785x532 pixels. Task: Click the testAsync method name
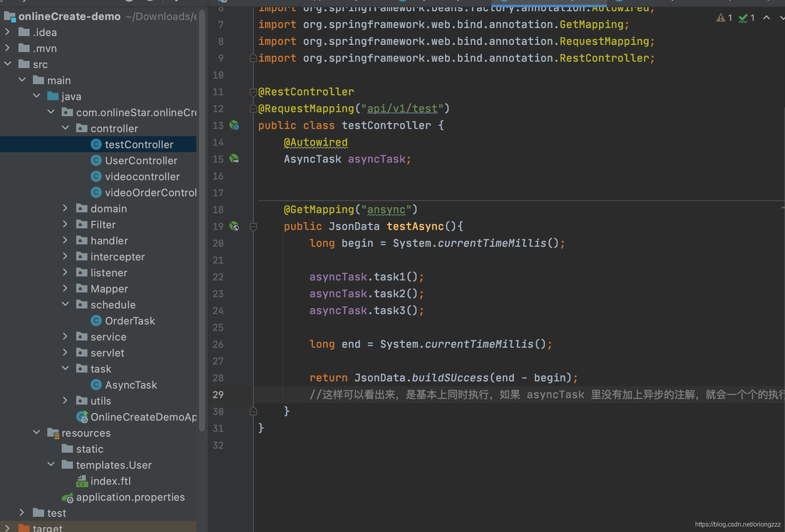[x=415, y=226]
